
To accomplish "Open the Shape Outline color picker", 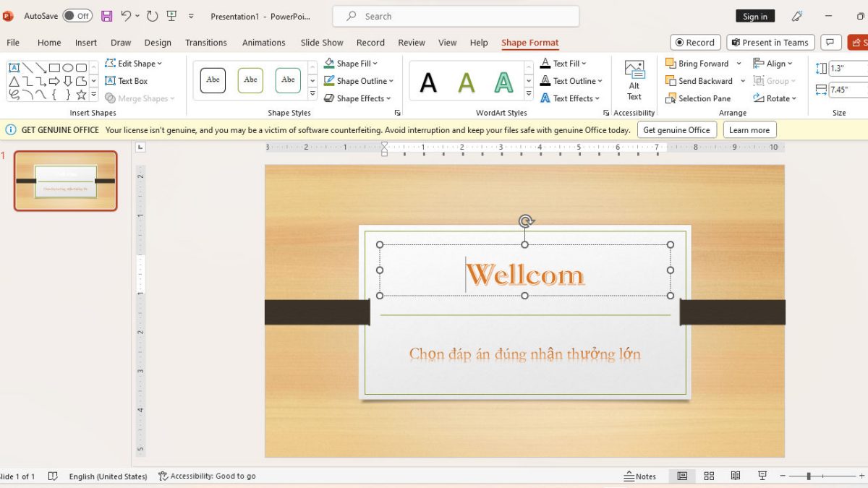I will click(359, 80).
